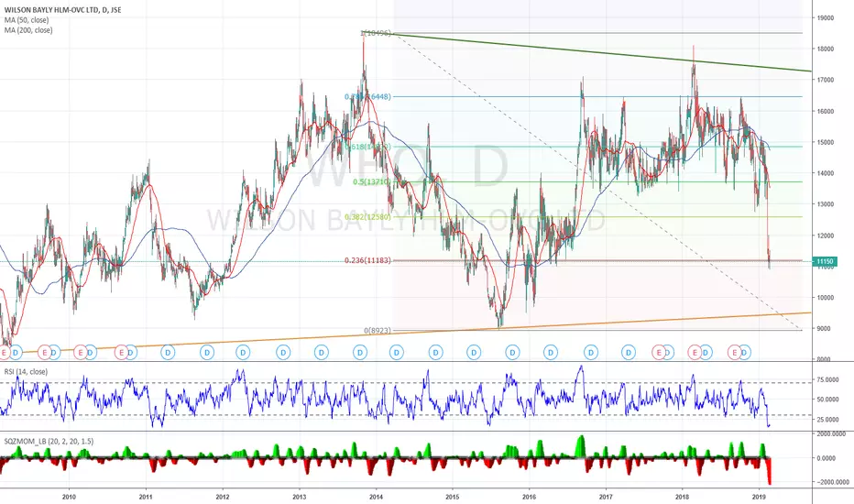Click the second 2014 dividend D marker
The image size is (854, 504).
pyautogui.click(x=435, y=353)
